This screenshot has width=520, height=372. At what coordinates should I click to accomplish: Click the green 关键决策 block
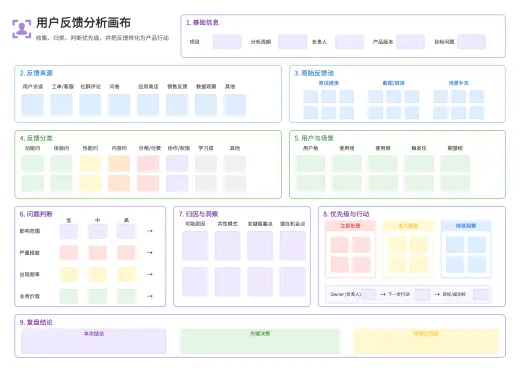260,341
